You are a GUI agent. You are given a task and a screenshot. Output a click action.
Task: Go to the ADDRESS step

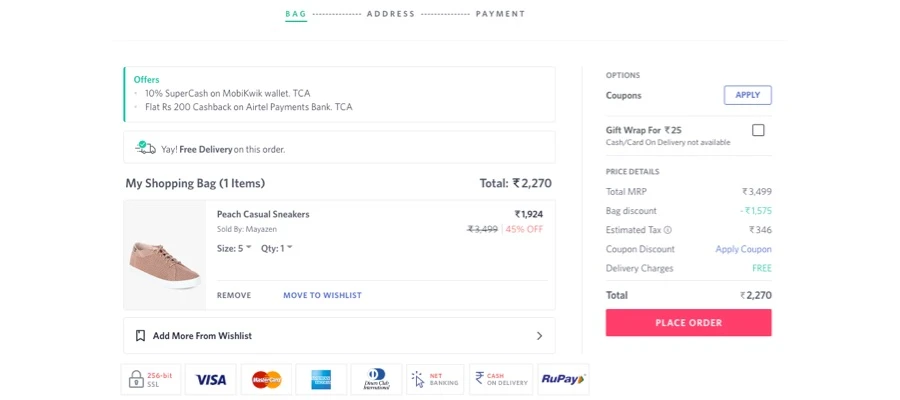391,14
